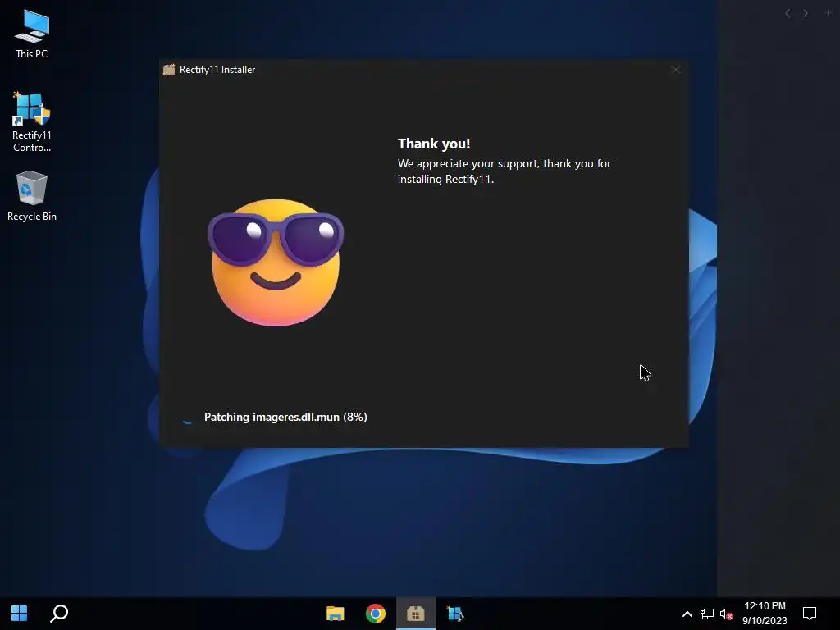Image resolution: width=840 pixels, height=630 pixels.
Task: Click the forward arrow in the side panel
Action: [x=806, y=13]
